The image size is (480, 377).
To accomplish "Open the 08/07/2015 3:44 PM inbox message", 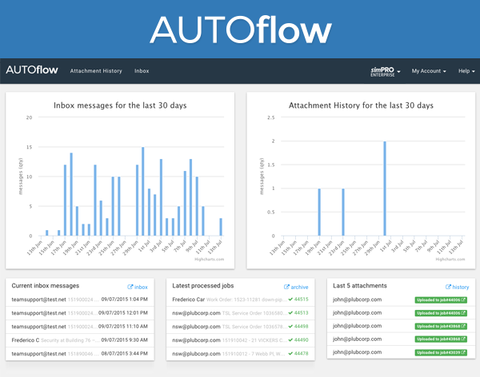I will pyautogui.click(x=80, y=353).
